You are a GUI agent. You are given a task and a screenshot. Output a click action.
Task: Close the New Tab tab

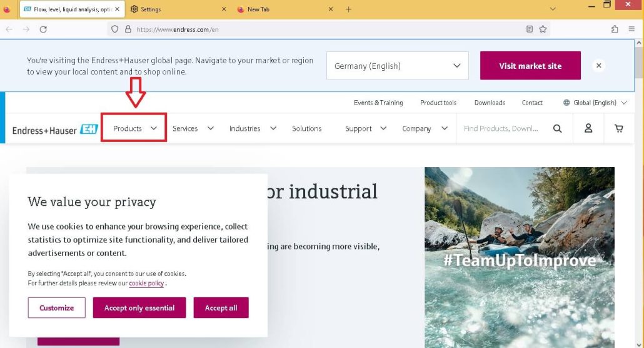point(331,9)
